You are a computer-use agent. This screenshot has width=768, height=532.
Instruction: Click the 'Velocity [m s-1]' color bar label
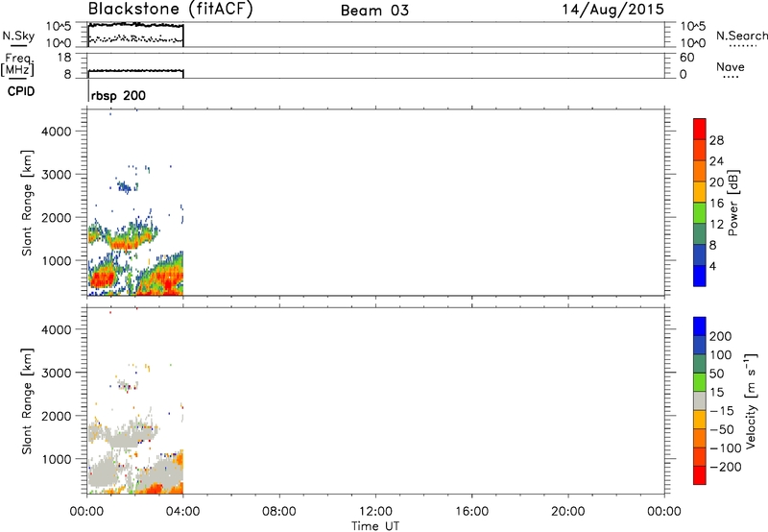(751, 401)
